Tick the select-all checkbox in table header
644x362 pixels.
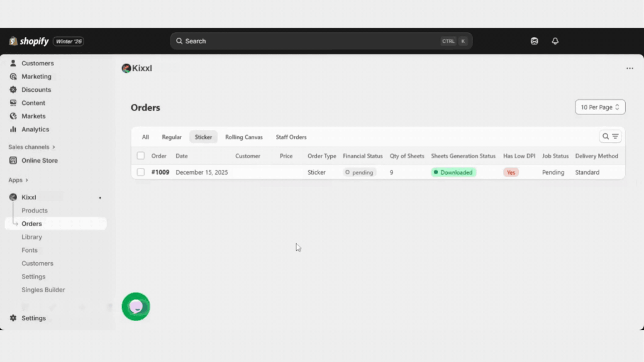(141, 156)
